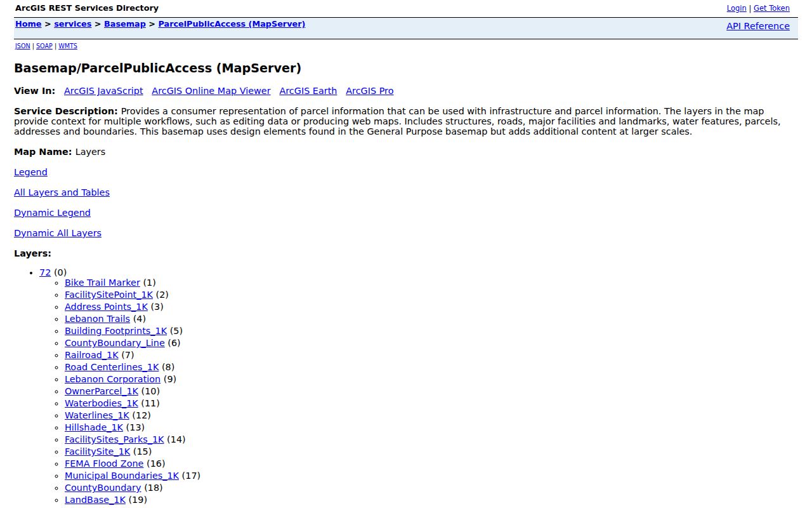The width and height of the screenshot is (812, 508).
Task: Open the Bike Trail Marker layer
Action: tap(102, 283)
